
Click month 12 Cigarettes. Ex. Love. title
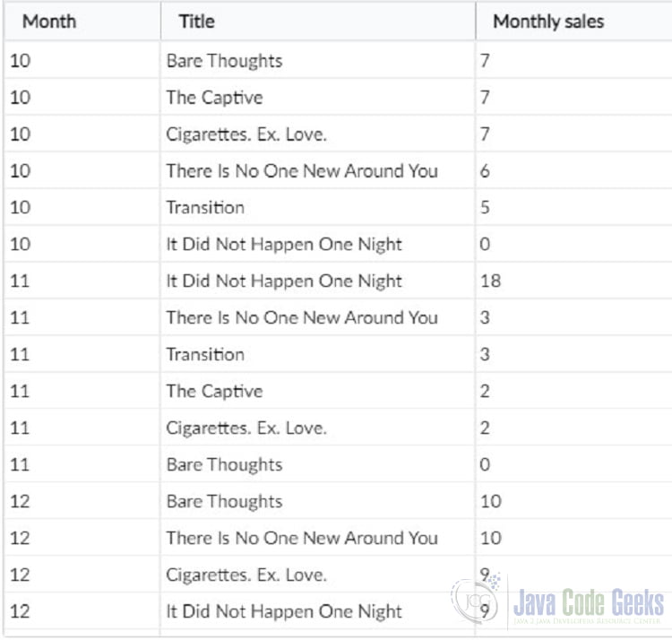point(246,575)
